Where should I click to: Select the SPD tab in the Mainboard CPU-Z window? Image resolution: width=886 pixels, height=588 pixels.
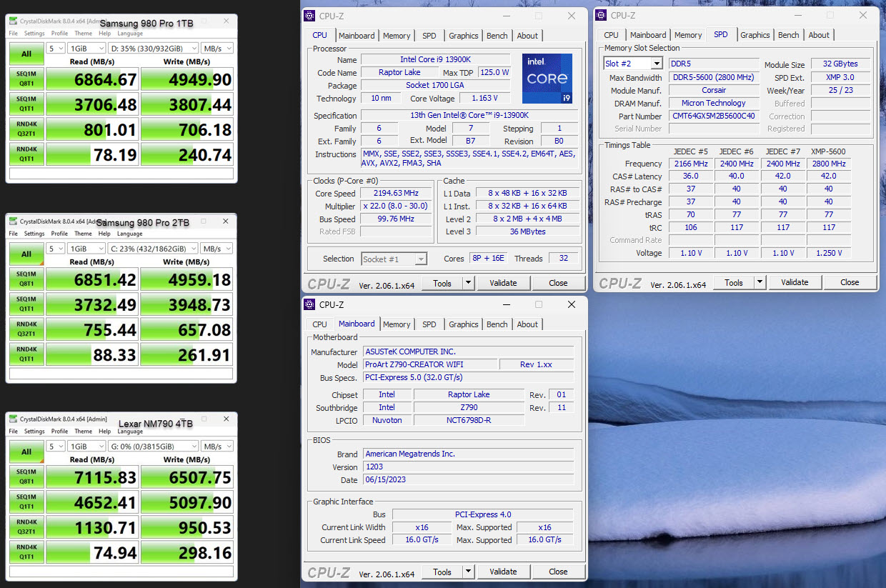click(x=429, y=324)
